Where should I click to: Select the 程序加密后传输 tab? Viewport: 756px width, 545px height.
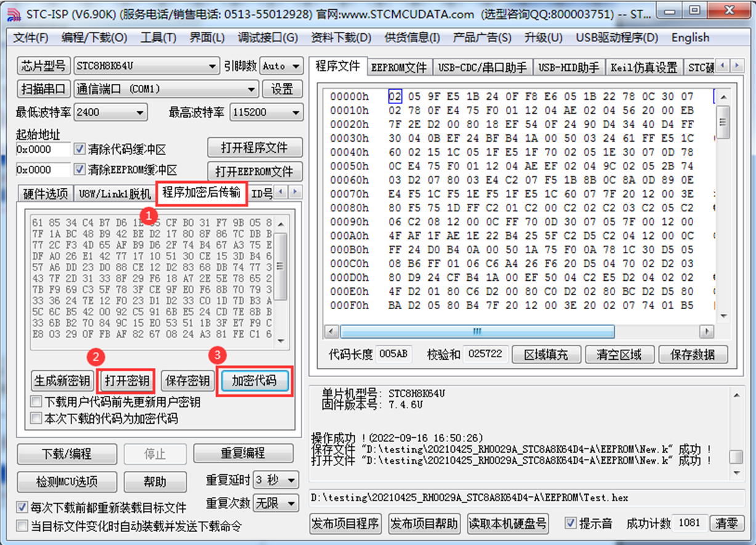201,192
